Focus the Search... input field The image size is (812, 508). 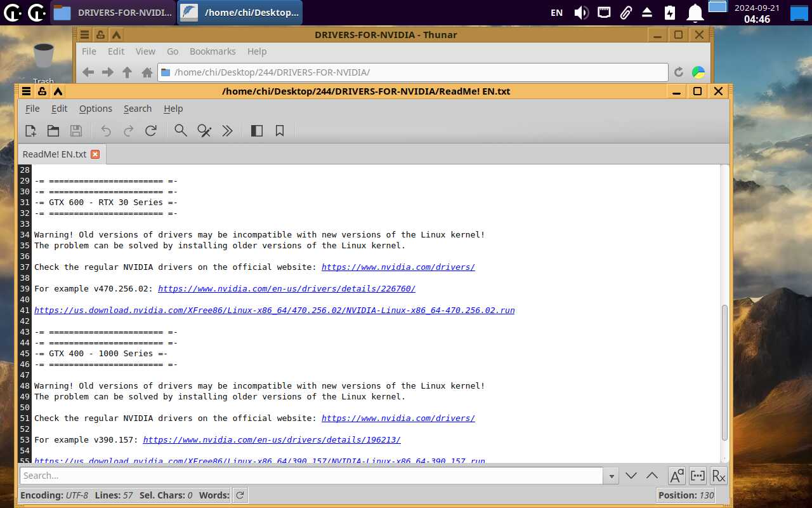311,476
